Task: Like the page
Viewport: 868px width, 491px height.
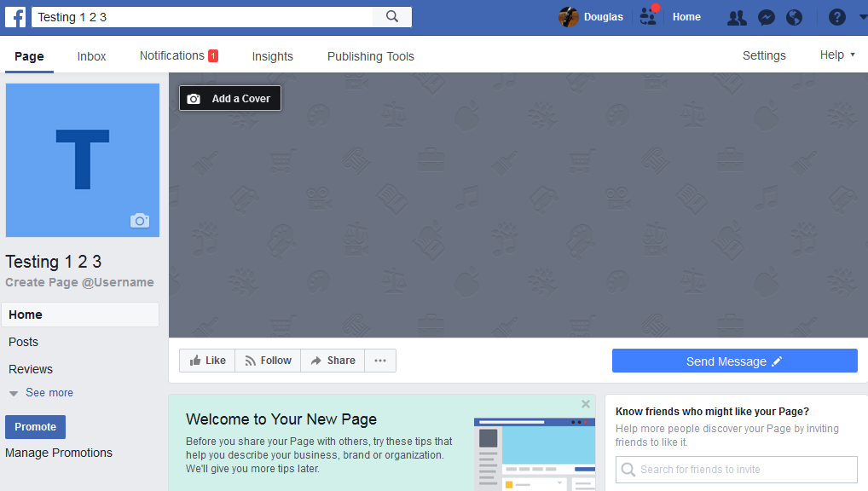Action: click(207, 361)
